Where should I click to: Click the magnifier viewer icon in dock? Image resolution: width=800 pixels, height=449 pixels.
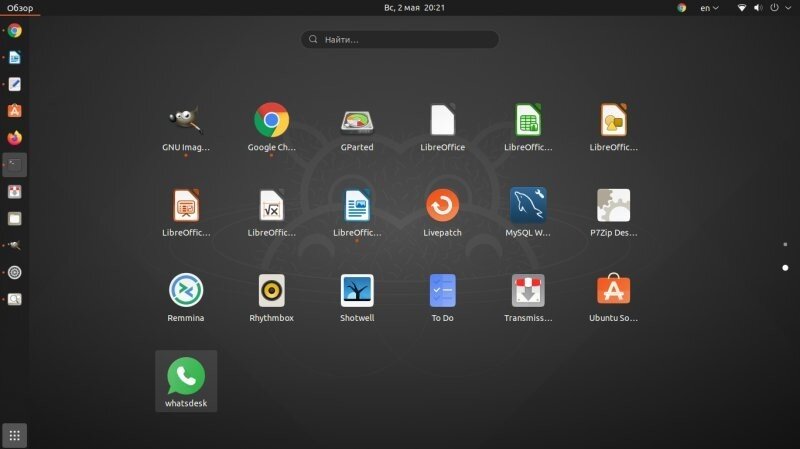coord(14,299)
